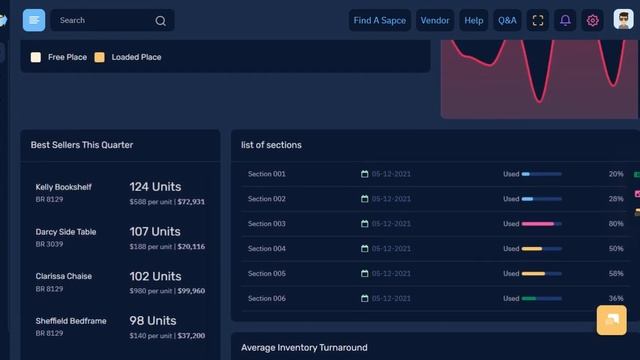
Task: Click calendar icon in Section 006 row
Action: click(x=364, y=299)
